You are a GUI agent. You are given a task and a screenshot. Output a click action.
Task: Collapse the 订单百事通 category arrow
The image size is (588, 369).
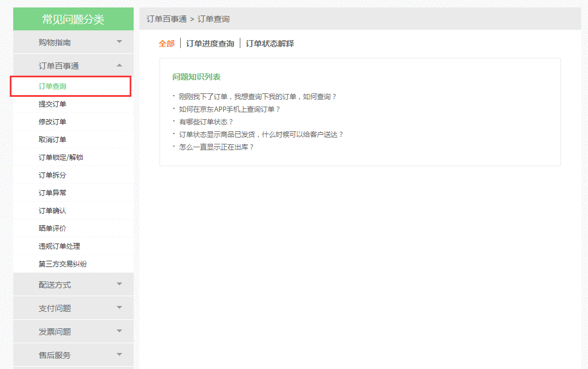[119, 65]
